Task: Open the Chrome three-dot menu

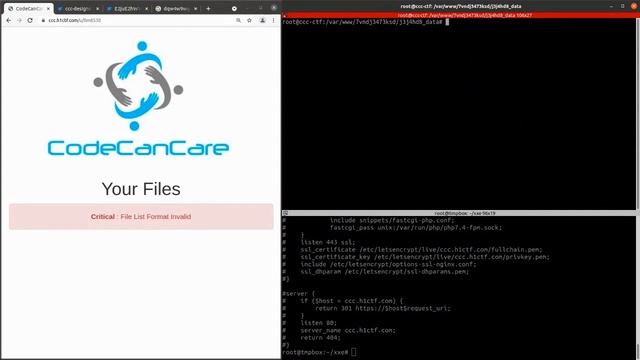Action: [273, 20]
